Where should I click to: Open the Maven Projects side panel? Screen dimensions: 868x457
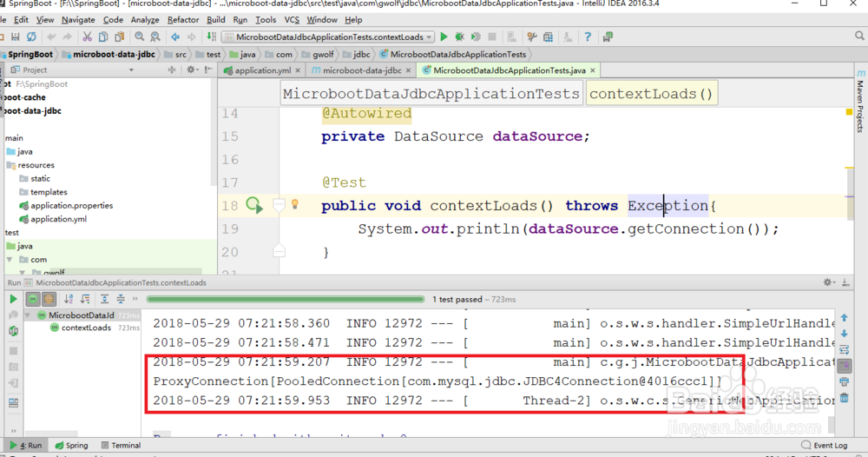[860, 102]
